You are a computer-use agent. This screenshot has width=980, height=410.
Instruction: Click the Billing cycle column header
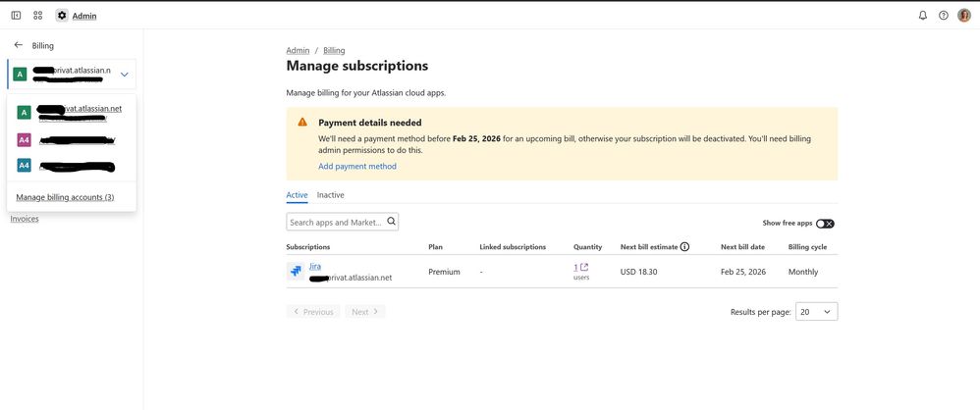(x=807, y=247)
